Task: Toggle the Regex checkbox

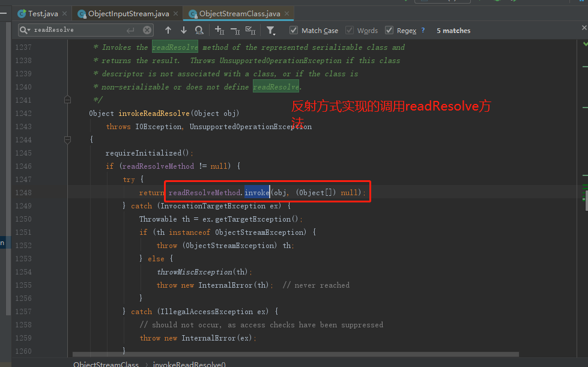Action: point(389,31)
